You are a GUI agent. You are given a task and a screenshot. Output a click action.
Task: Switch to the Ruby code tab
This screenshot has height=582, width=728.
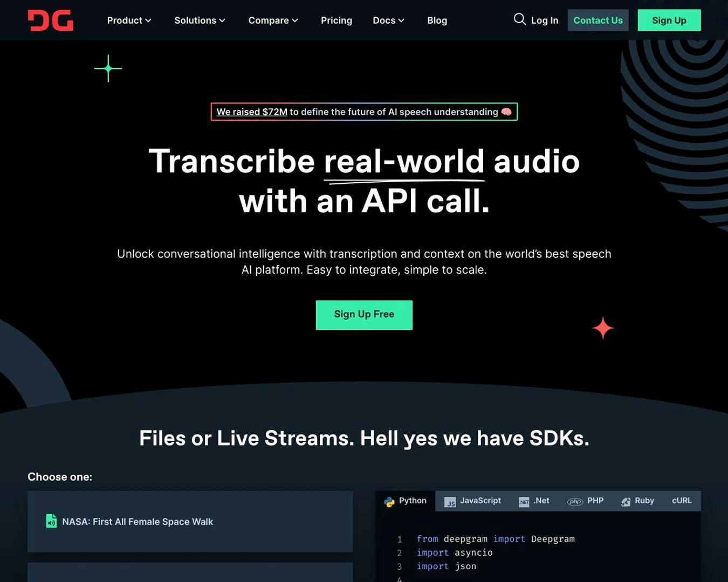tap(637, 501)
